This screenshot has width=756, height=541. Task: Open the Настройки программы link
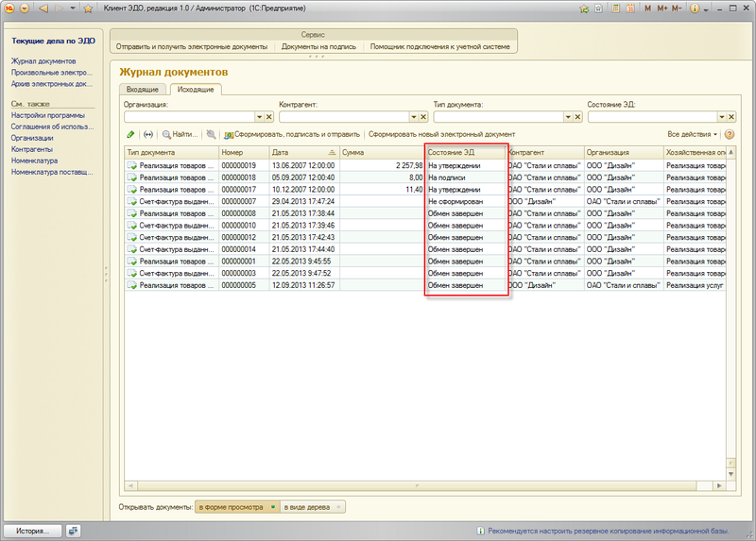[48, 115]
